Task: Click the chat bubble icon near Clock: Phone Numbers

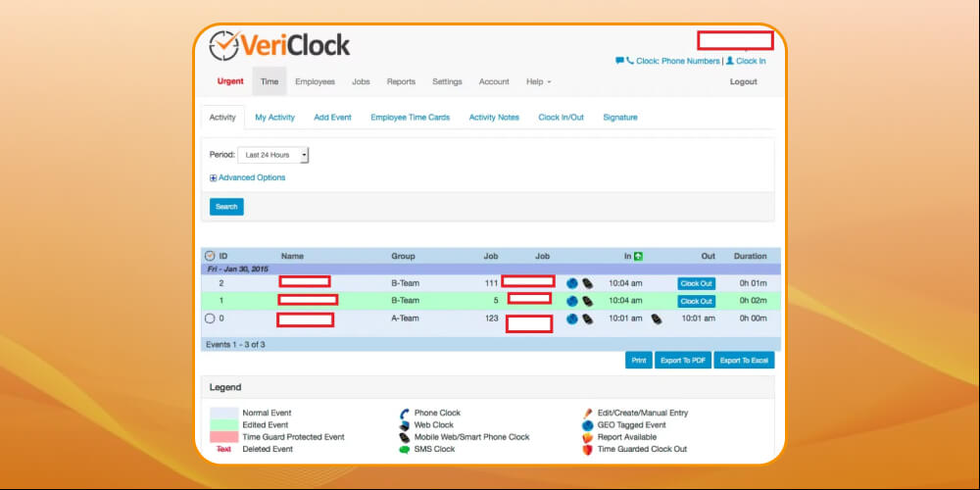Action: pyautogui.click(x=619, y=61)
